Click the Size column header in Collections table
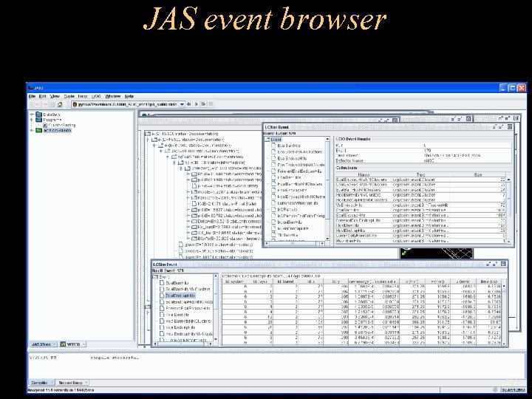The image size is (532, 399). (x=478, y=174)
